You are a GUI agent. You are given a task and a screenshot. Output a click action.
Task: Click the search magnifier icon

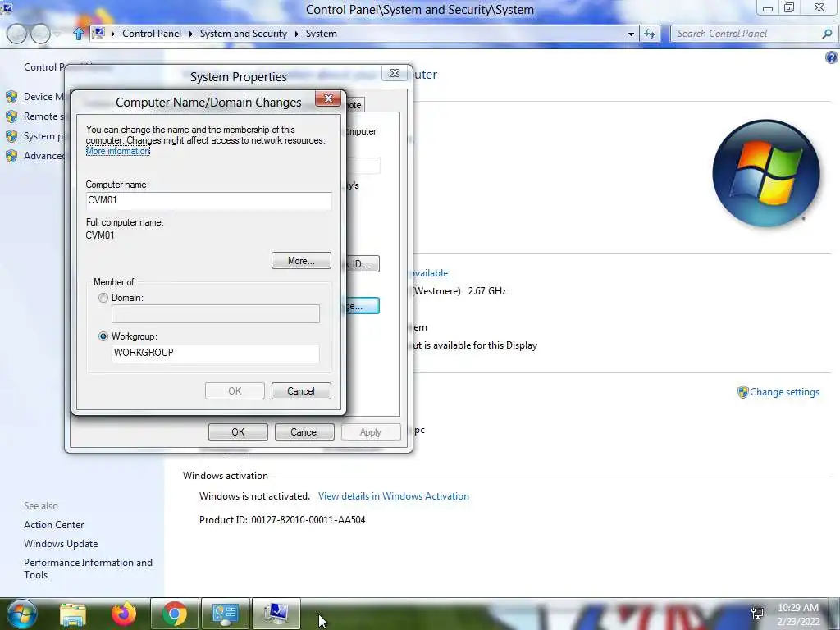coord(827,34)
